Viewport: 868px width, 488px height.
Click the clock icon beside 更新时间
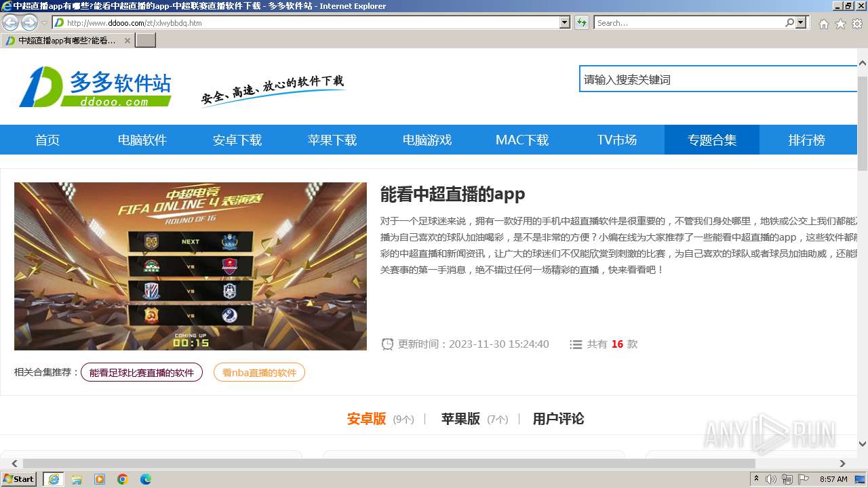click(387, 344)
